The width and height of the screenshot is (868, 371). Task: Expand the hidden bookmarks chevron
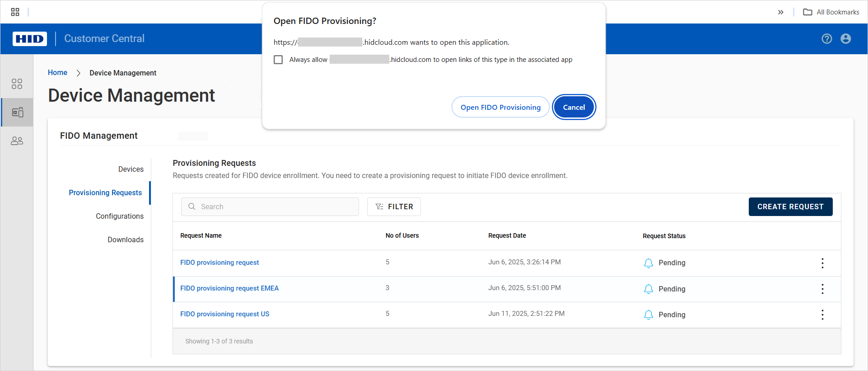(x=780, y=12)
